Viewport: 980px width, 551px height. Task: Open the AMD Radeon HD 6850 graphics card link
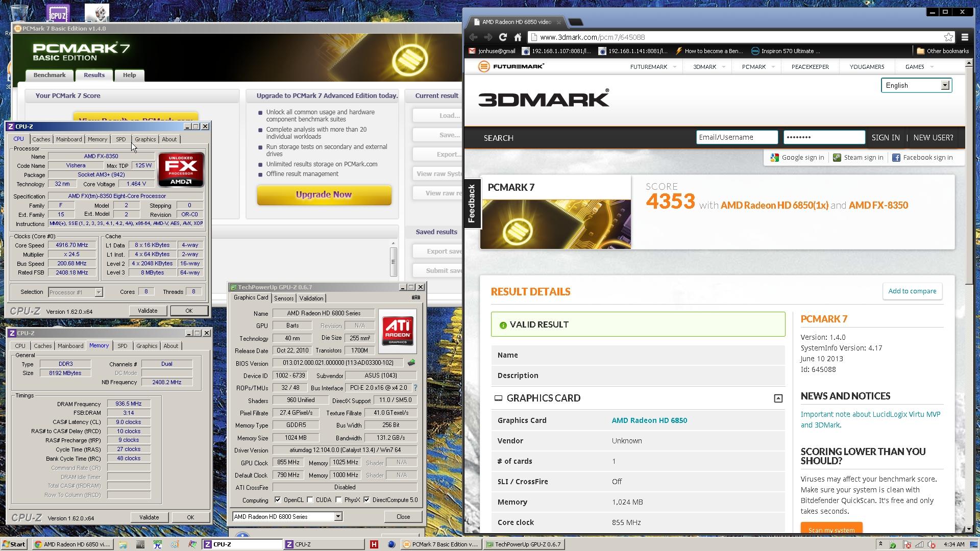(649, 420)
